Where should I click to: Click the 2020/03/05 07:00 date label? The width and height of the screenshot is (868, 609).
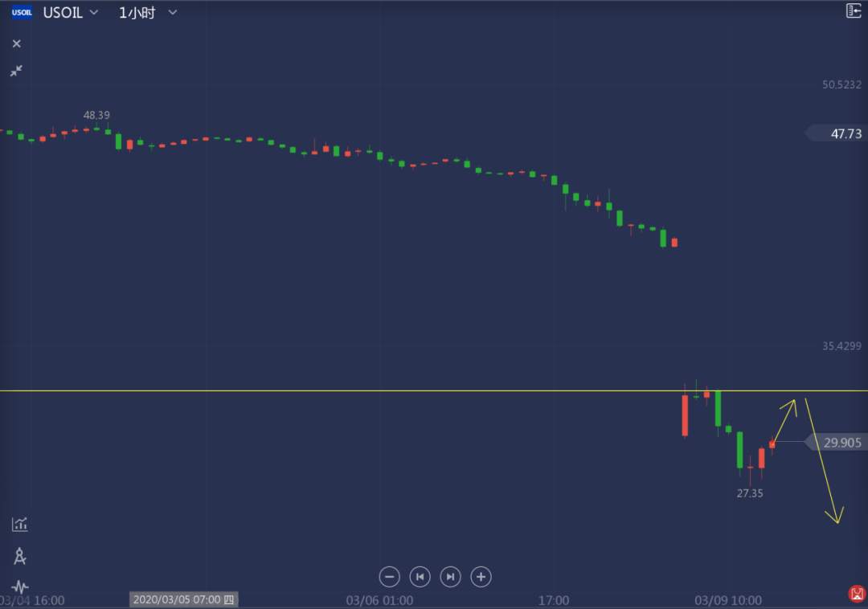pyautogui.click(x=184, y=599)
